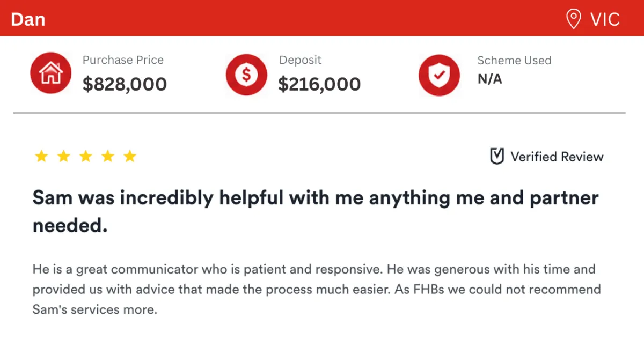
Task: Click the fifth yellow rating star
Action: point(130,157)
